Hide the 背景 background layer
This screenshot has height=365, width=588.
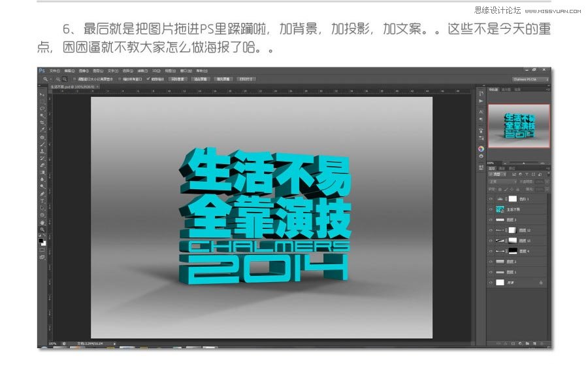[x=491, y=282]
